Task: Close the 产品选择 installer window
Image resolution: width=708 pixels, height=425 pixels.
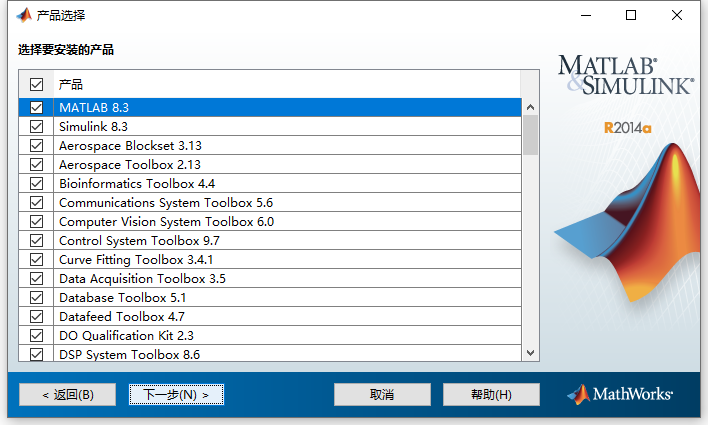Action: [x=676, y=15]
